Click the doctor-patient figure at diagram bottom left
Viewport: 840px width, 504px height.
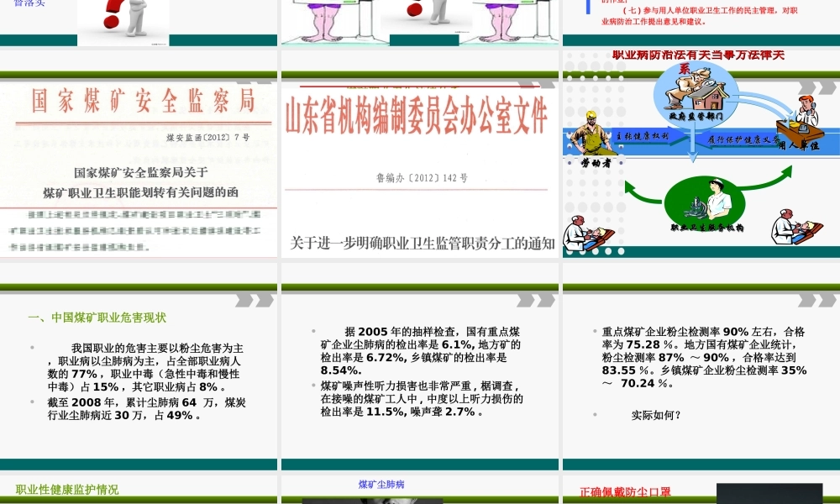(588, 234)
